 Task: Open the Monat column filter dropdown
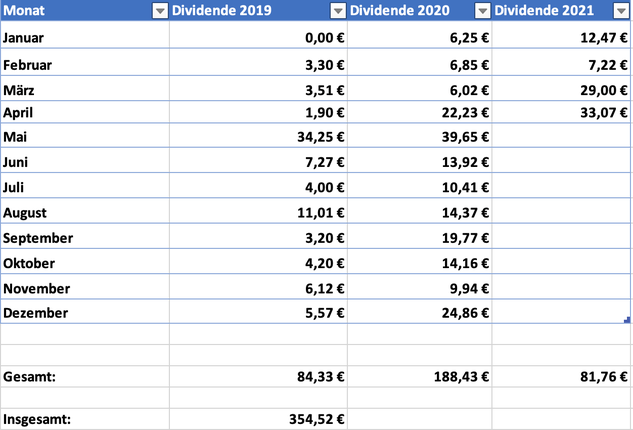[x=160, y=11]
